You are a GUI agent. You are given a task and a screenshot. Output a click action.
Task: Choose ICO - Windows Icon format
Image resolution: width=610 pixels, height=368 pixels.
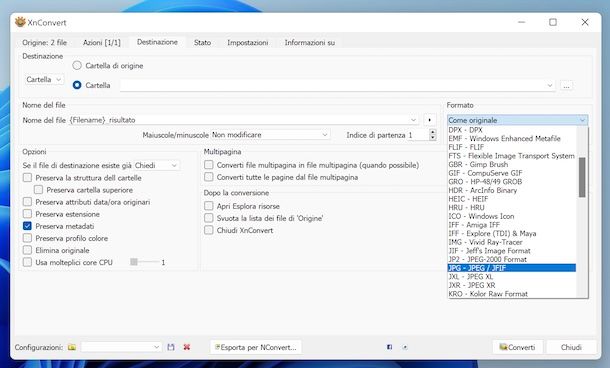512,216
